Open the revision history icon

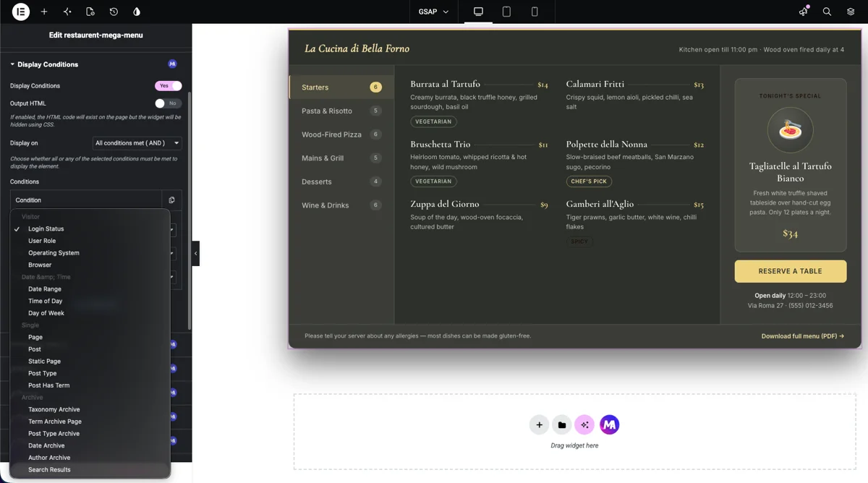[x=114, y=12]
